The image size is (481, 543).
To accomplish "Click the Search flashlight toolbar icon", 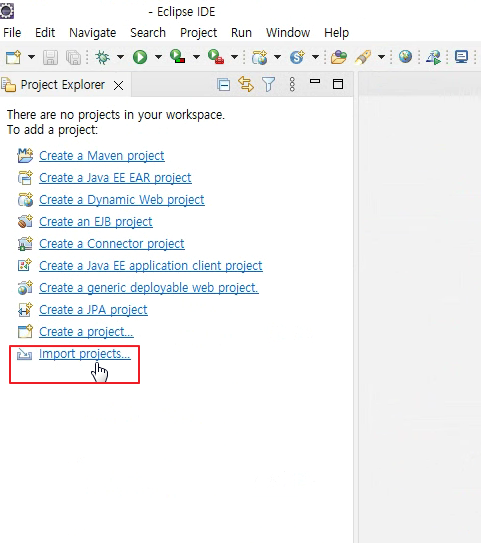I will coord(363,57).
